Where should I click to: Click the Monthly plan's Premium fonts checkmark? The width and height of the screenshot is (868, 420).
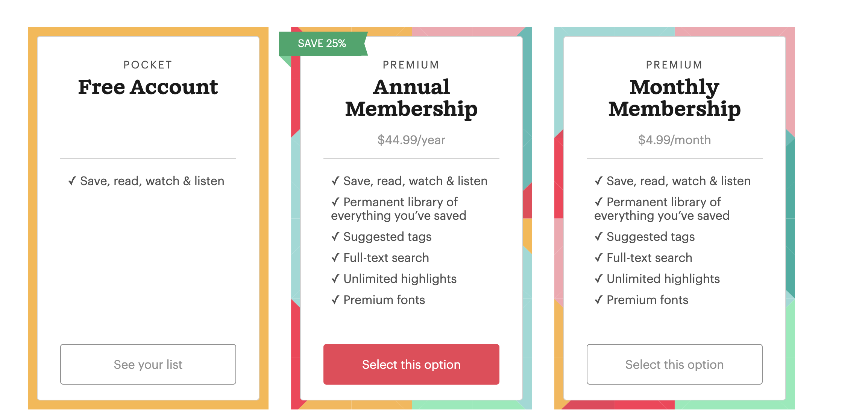tap(599, 300)
